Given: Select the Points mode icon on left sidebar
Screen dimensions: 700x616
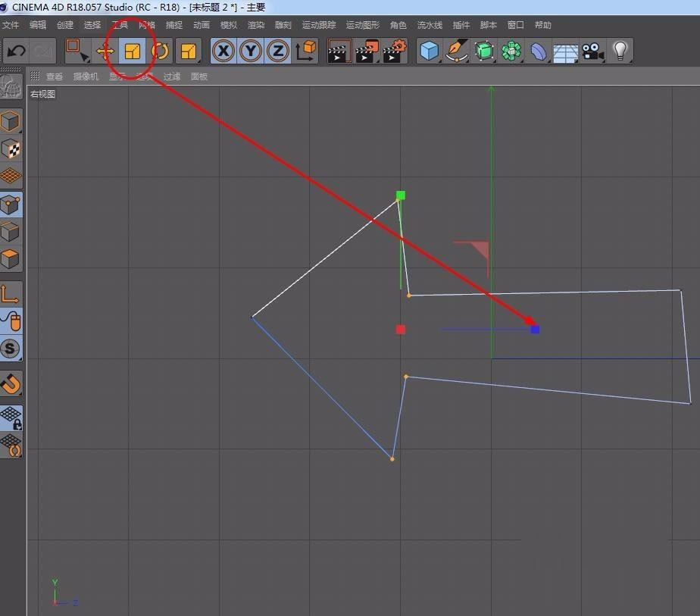Looking at the screenshot, I should coord(12,204).
